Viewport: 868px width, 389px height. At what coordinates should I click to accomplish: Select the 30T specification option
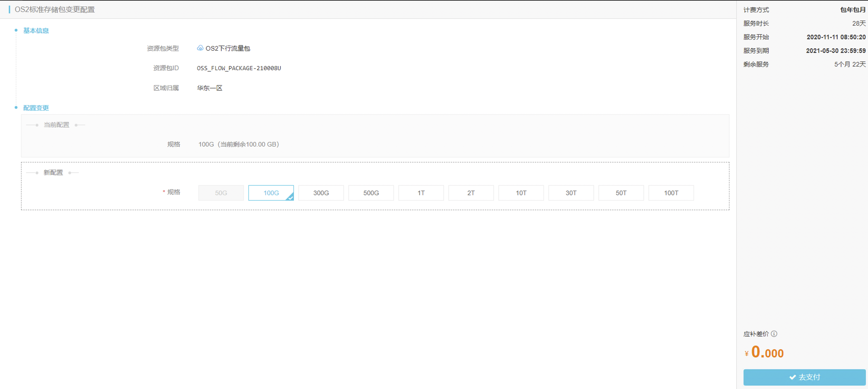click(571, 193)
